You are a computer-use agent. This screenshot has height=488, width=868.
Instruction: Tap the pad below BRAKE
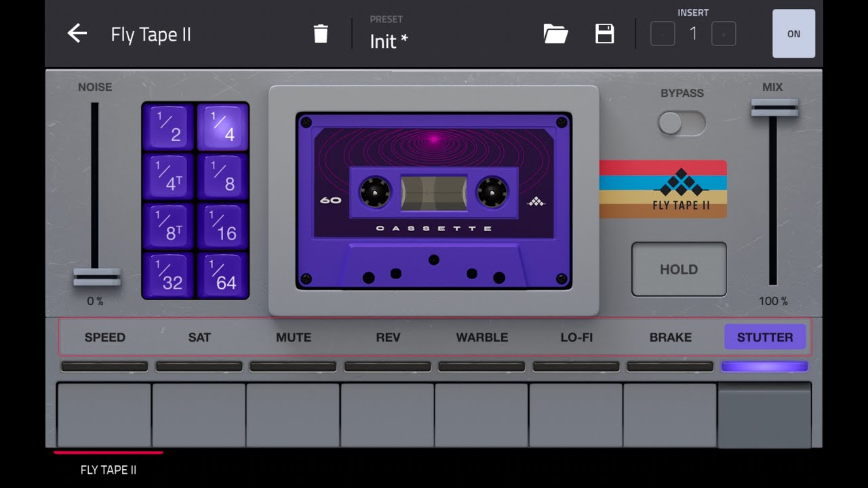pos(670,415)
